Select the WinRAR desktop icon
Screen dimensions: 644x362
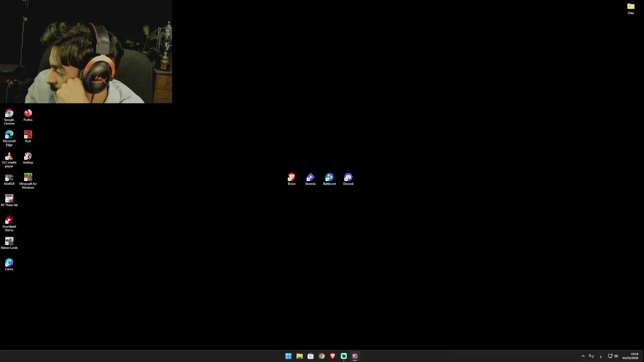coord(9,179)
